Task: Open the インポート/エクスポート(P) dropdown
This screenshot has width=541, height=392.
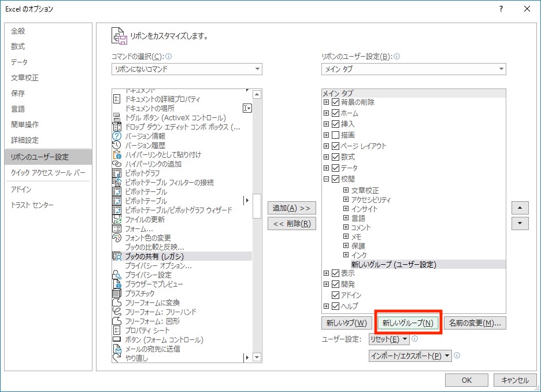Action: [x=410, y=356]
